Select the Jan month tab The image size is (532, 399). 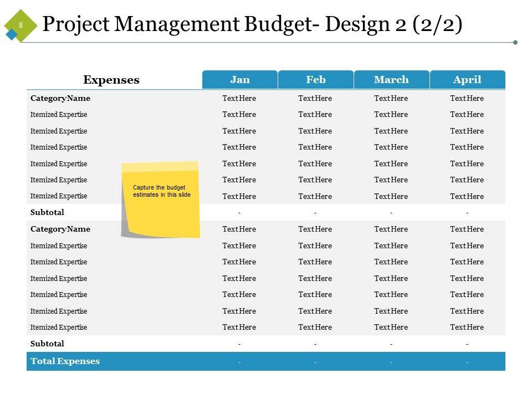click(x=240, y=80)
